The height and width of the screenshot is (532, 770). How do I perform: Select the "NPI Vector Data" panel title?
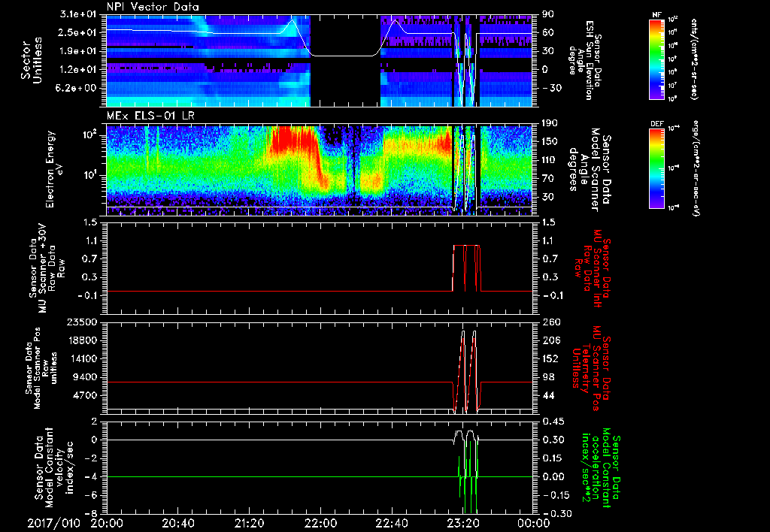click(153, 7)
